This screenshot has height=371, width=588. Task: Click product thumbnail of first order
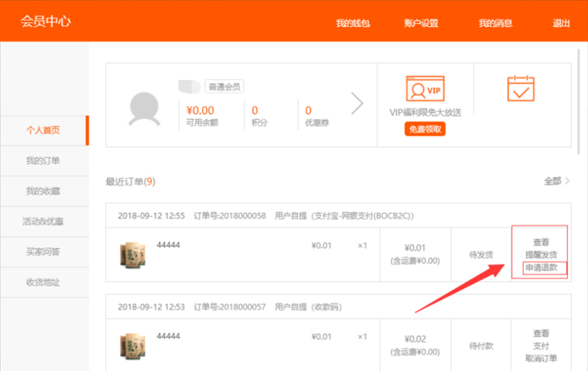133,256
